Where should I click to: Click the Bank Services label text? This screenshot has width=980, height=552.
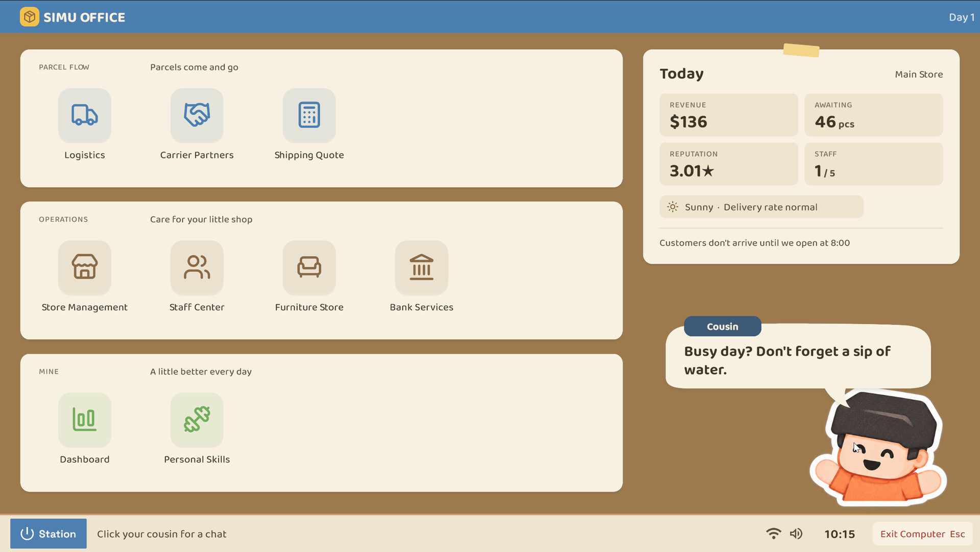tap(422, 307)
